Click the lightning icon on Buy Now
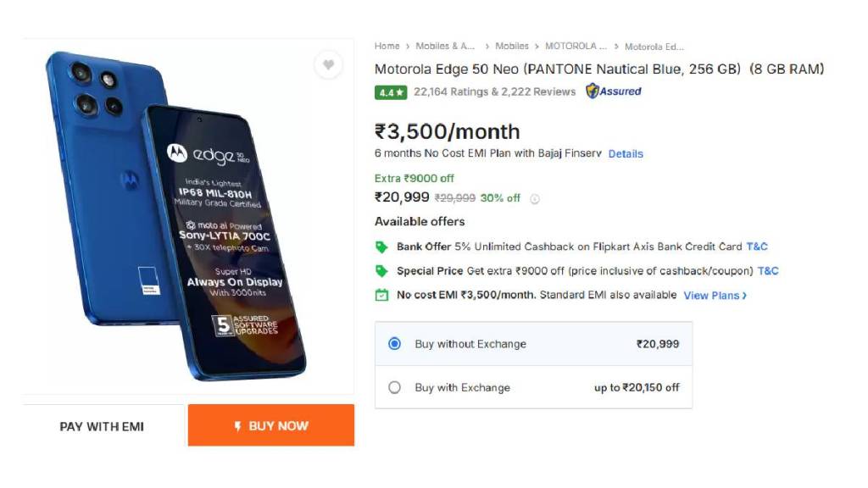 [x=238, y=426]
